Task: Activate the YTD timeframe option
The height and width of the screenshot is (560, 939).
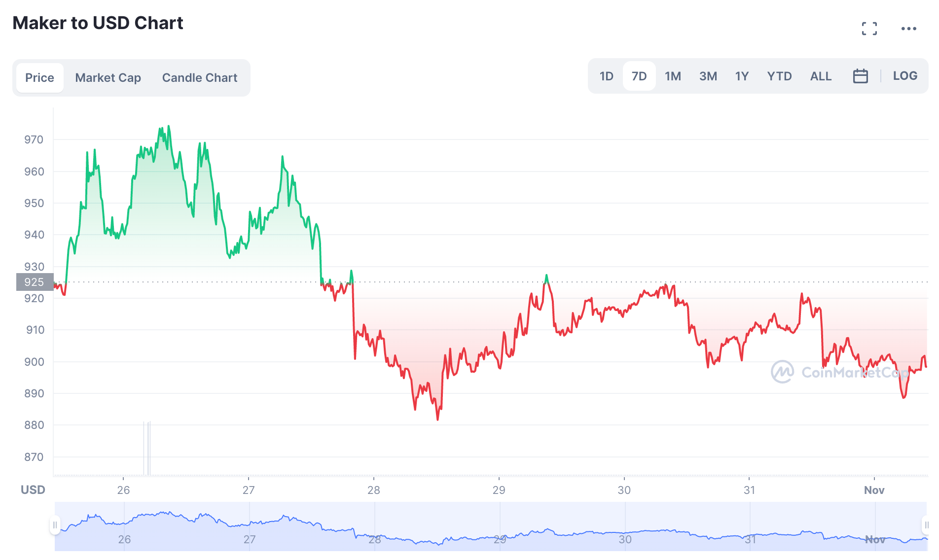Action: 779,75
